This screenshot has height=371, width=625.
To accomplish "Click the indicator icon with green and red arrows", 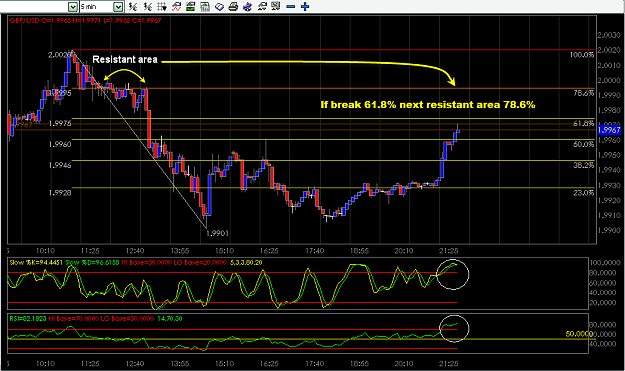I will coord(262,6).
